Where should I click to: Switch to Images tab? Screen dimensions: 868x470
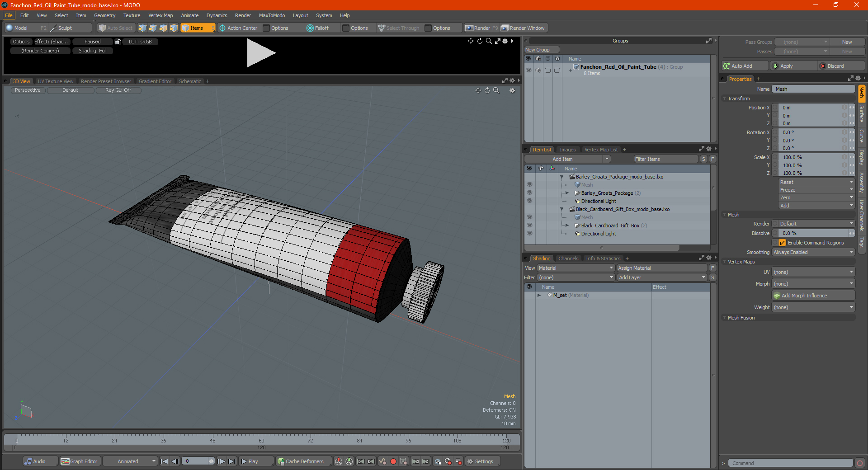[x=567, y=150]
